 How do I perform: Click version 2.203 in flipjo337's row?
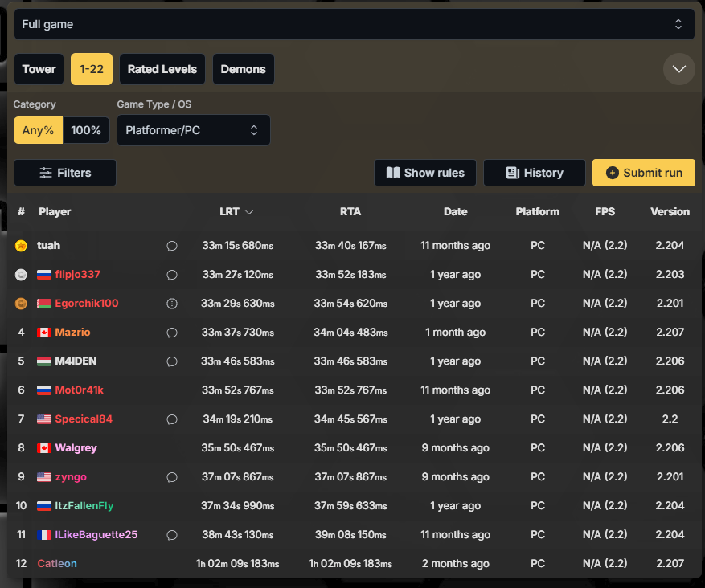tap(670, 275)
